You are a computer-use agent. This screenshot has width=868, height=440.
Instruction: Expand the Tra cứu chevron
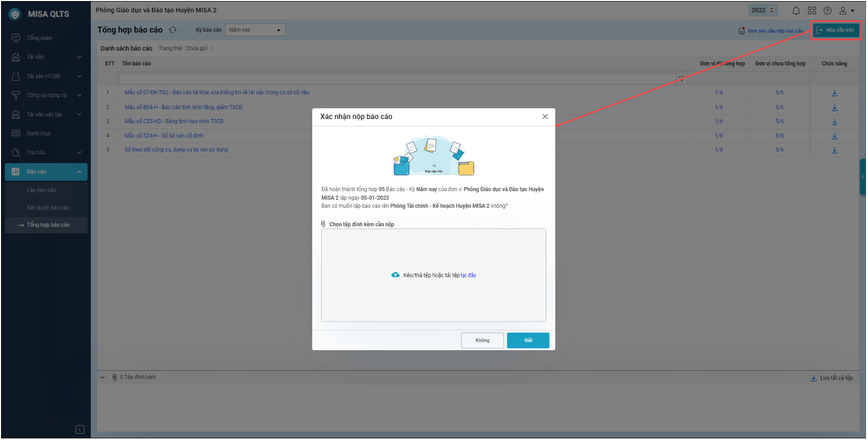(x=79, y=153)
